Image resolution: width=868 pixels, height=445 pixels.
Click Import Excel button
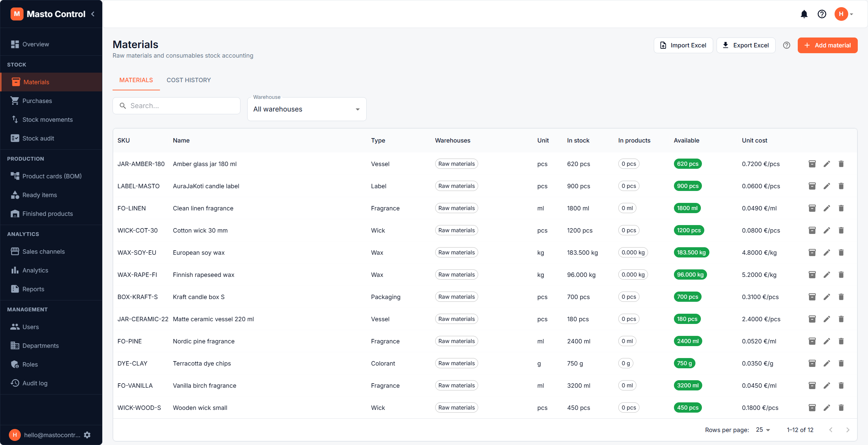click(x=683, y=45)
